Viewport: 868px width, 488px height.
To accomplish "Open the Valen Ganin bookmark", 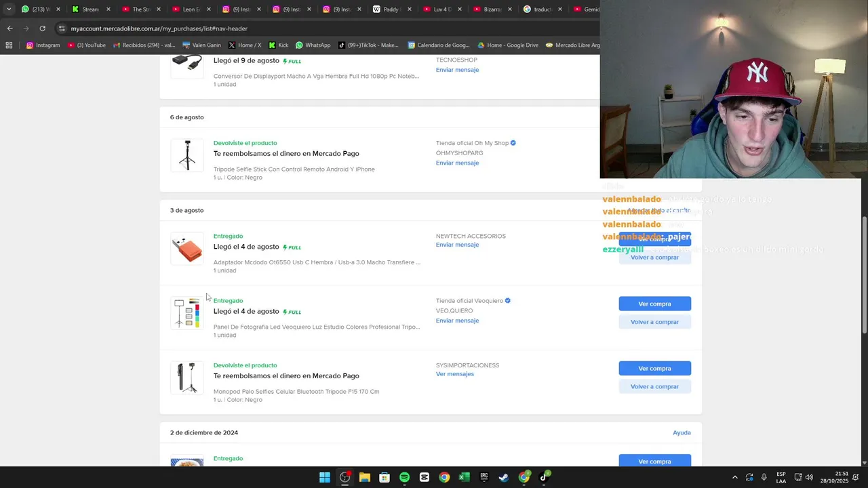I will (201, 45).
